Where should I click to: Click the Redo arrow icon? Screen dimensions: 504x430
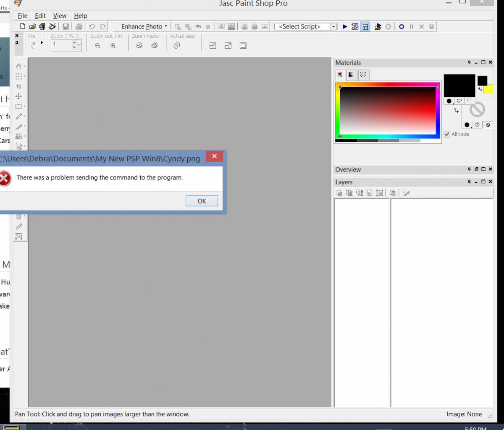pos(102,26)
